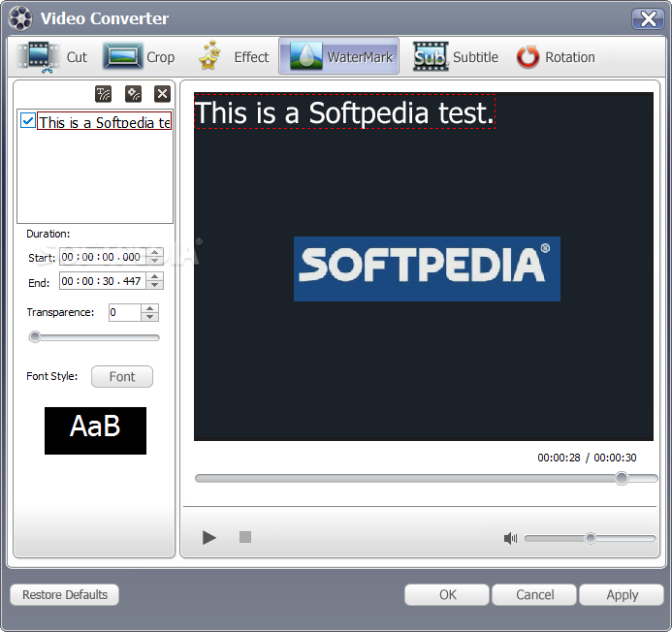Play the video preview
Image resolution: width=672 pixels, height=632 pixels.
[x=209, y=537]
